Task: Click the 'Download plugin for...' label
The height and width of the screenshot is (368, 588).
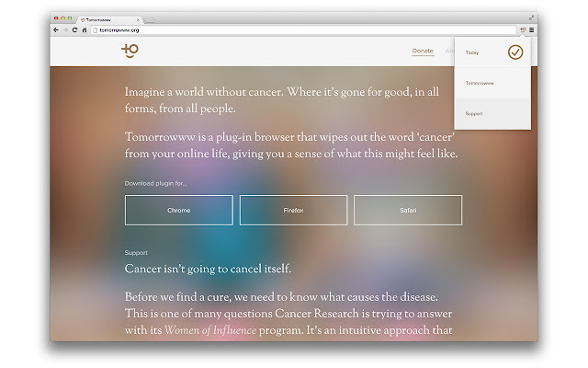Action: 155,183
